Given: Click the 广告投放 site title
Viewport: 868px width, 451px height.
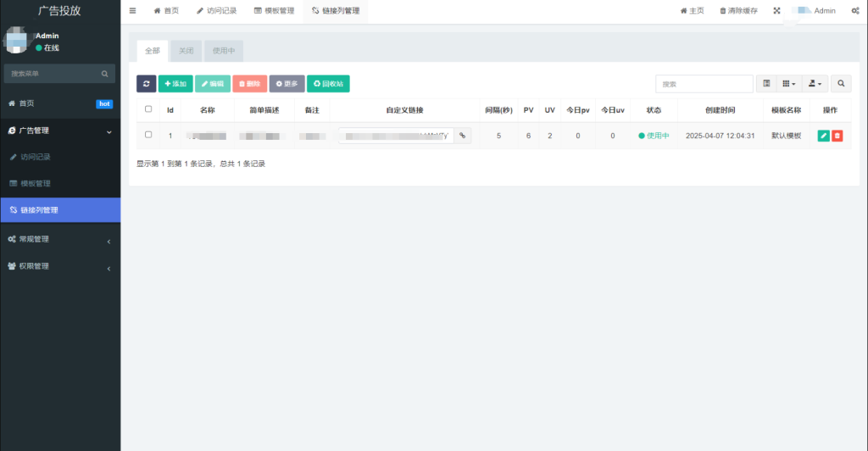Looking at the screenshot, I should (x=59, y=10).
